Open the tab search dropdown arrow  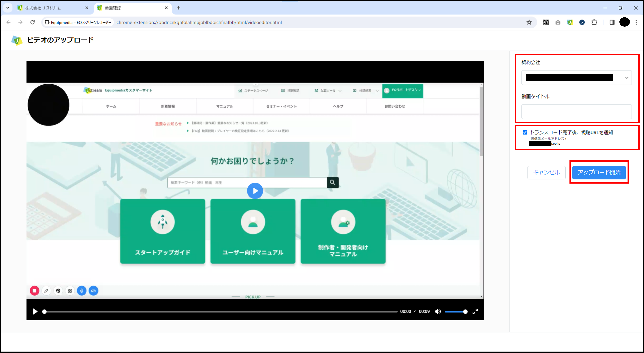(x=8, y=8)
